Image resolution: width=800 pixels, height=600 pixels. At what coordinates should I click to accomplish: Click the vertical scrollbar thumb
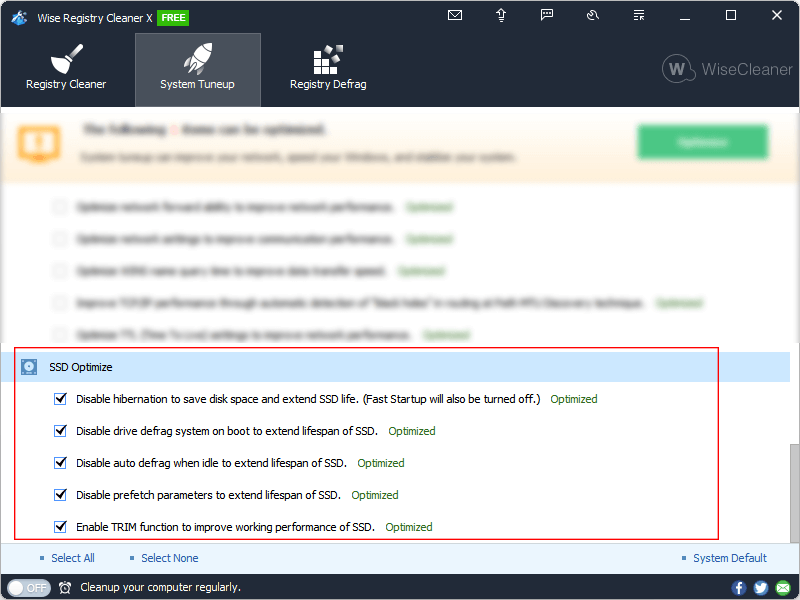click(x=794, y=493)
